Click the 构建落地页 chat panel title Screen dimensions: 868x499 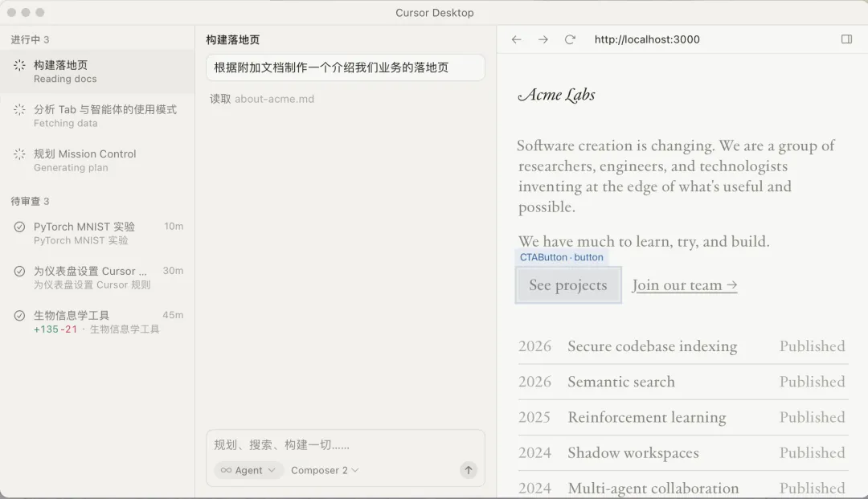click(232, 40)
